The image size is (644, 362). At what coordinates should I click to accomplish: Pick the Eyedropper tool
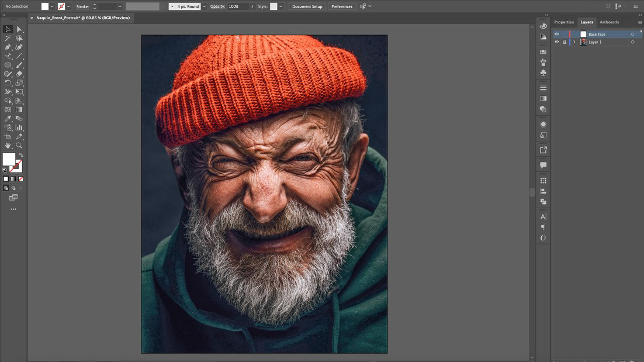click(8, 119)
